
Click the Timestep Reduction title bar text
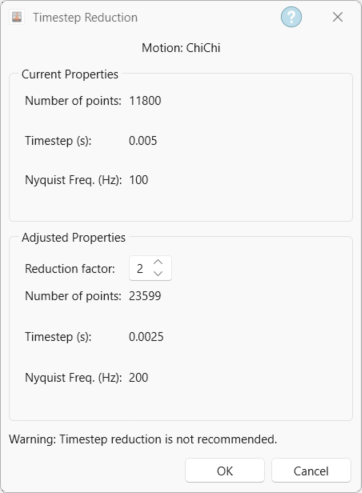click(85, 17)
